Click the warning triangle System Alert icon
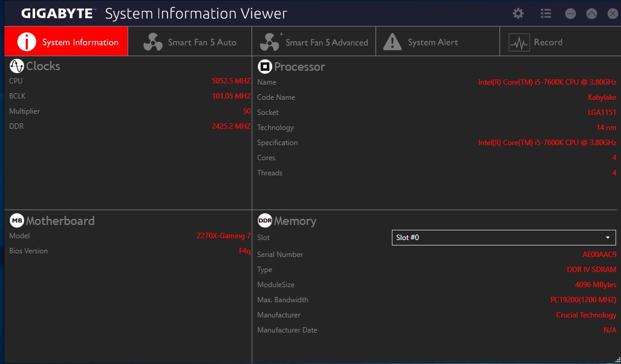621x364 pixels. click(392, 42)
